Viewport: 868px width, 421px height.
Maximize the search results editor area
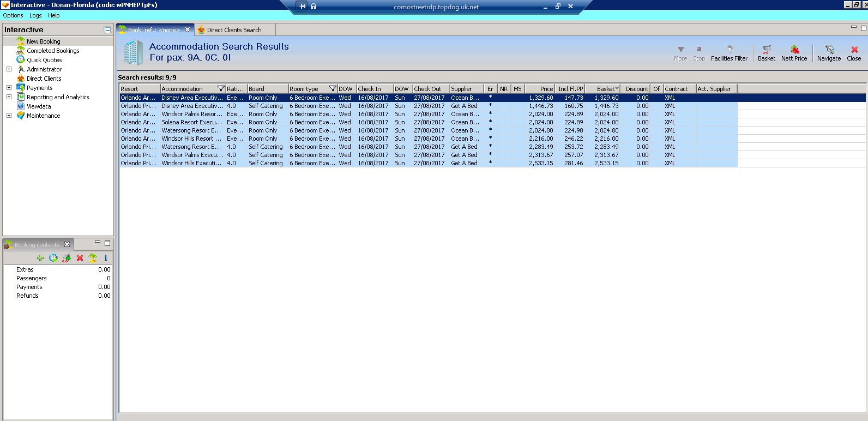[864, 28]
